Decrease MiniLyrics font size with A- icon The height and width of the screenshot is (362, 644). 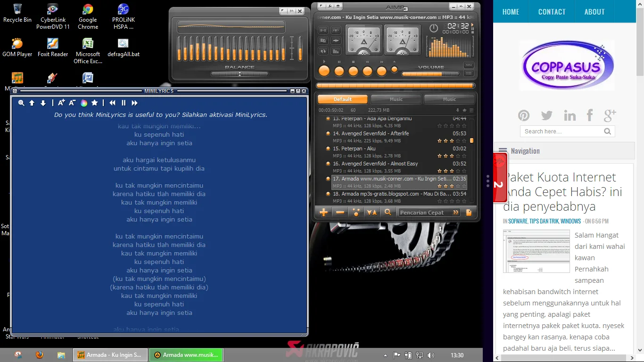(x=73, y=103)
